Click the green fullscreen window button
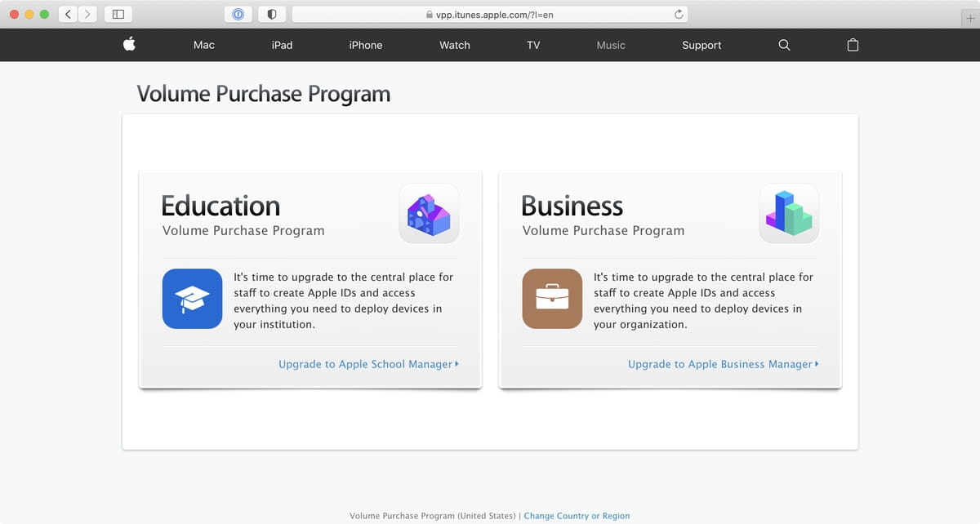The image size is (980, 524). pyautogui.click(x=44, y=14)
